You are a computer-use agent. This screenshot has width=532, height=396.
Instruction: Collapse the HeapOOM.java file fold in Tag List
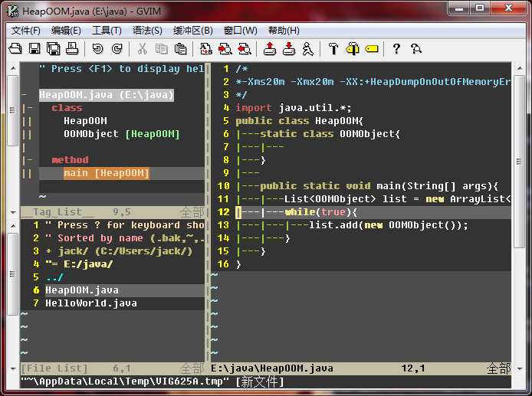pos(24,94)
